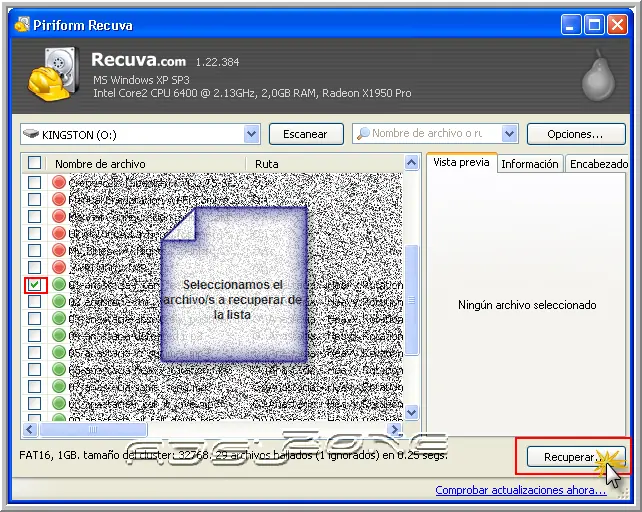Tick the checkbox directly below the checked file
642x512 pixels.
click(34, 301)
